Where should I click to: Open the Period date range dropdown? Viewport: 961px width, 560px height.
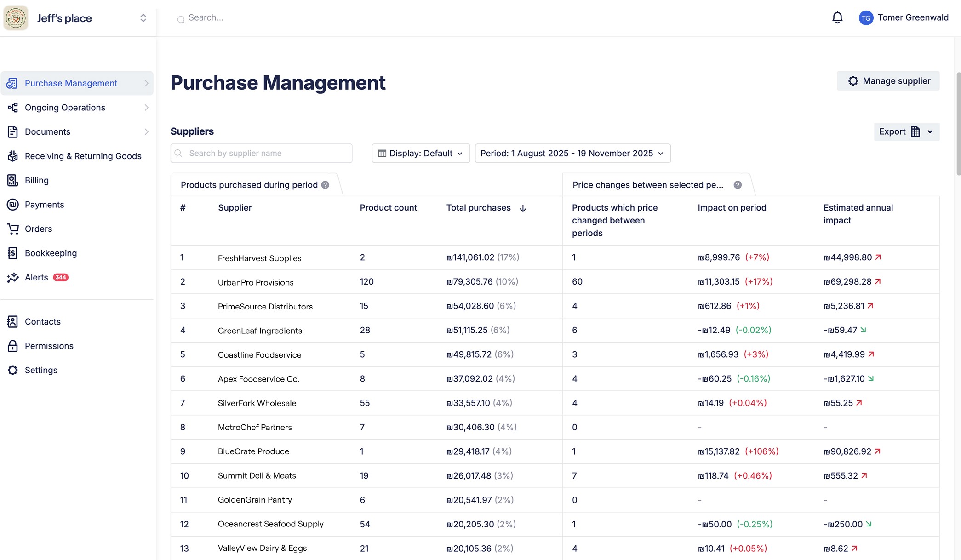pyautogui.click(x=572, y=153)
